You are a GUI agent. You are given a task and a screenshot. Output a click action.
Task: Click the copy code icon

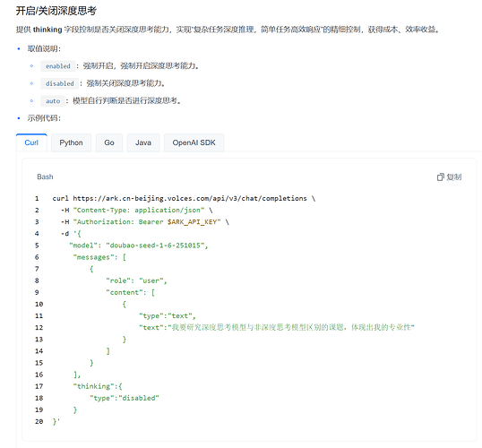441,177
